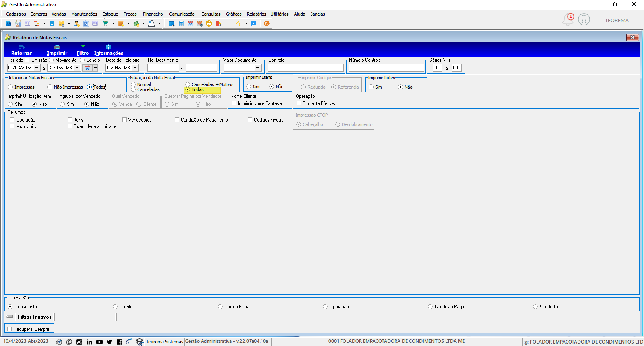This screenshot has width=644, height=346.
Task: Open the Cadastros menu
Action: pyautogui.click(x=16, y=14)
